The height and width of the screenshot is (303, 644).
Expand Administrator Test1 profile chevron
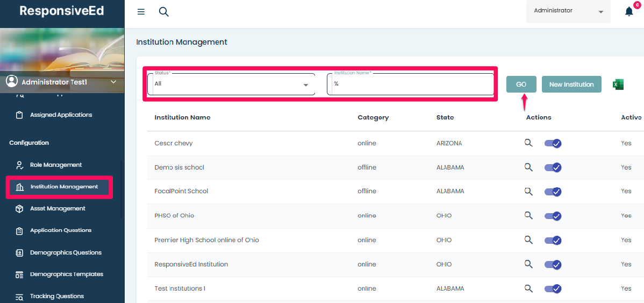pyautogui.click(x=113, y=82)
